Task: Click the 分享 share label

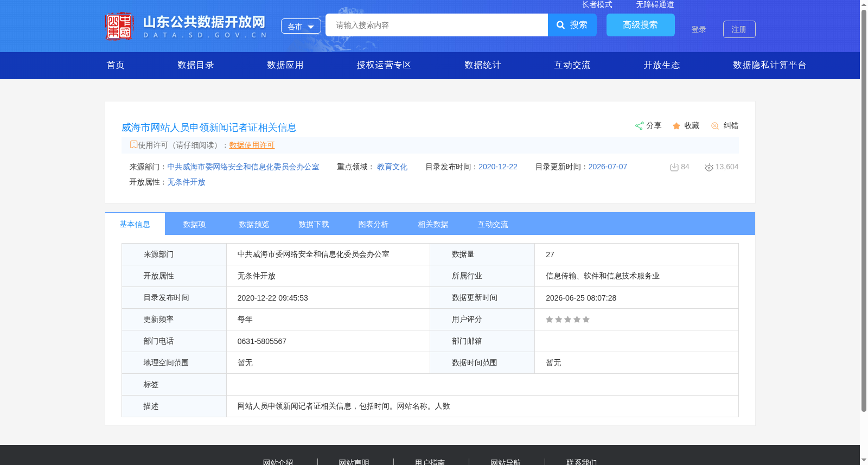Action: click(x=654, y=126)
